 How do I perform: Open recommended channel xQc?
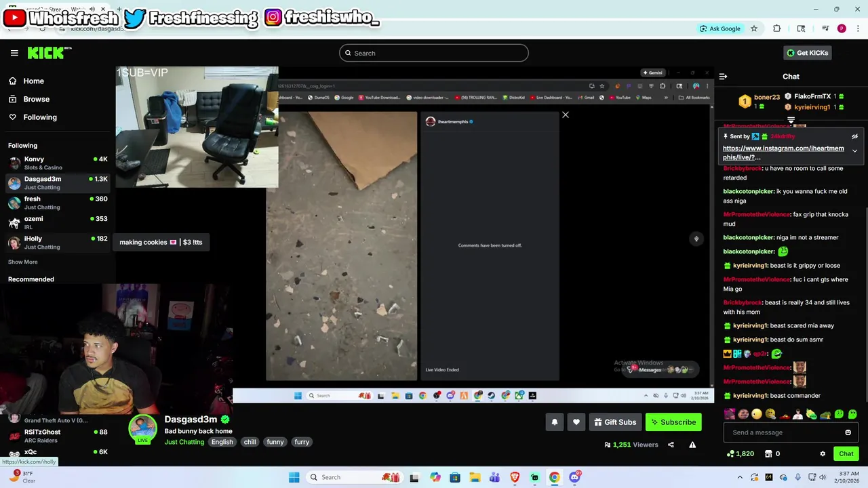click(58, 453)
